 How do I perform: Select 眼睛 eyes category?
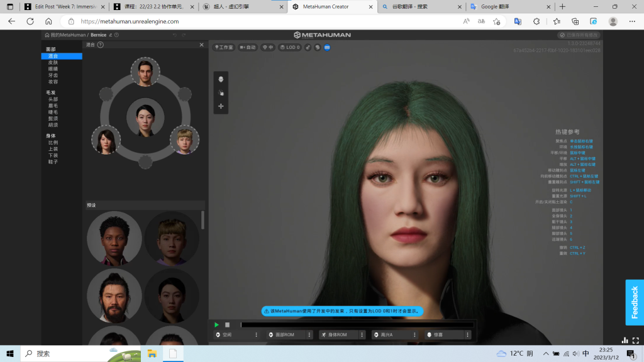point(53,69)
